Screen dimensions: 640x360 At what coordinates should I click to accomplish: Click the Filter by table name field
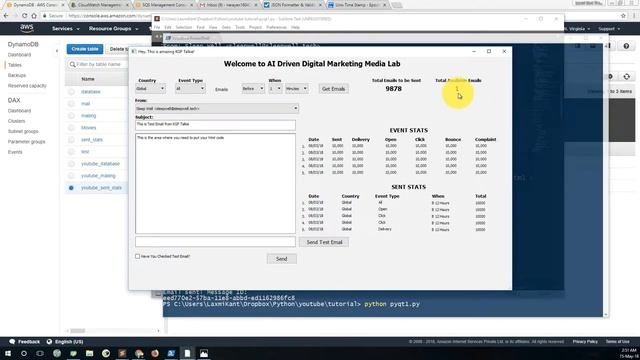point(99,64)
